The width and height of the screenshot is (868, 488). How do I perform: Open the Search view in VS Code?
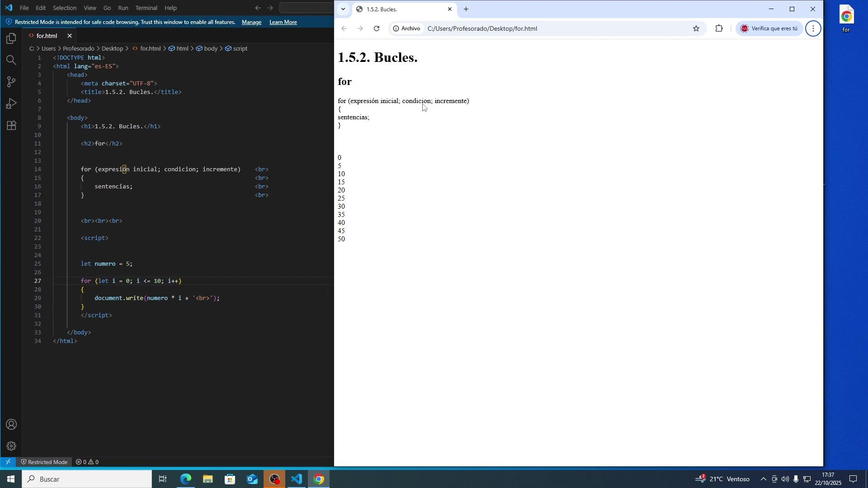[x=11, y=60]
